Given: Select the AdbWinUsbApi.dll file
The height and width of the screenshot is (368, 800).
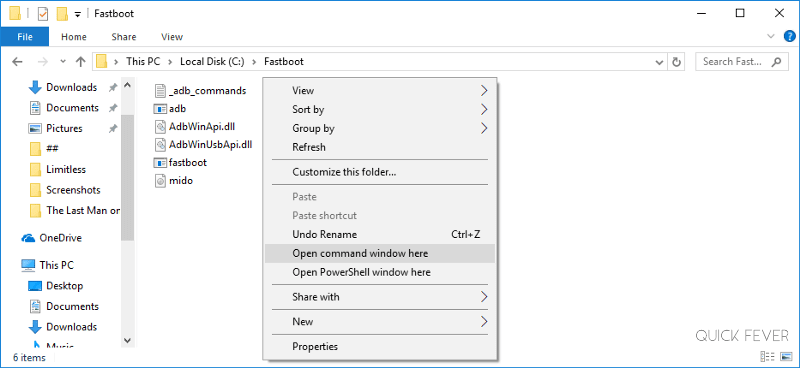Looking at the screenshot, I should pos(204,144).
